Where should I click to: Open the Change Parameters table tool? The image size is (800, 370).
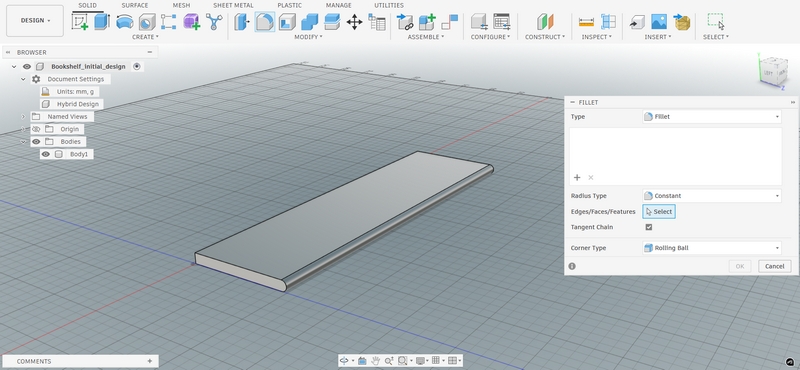377,21
